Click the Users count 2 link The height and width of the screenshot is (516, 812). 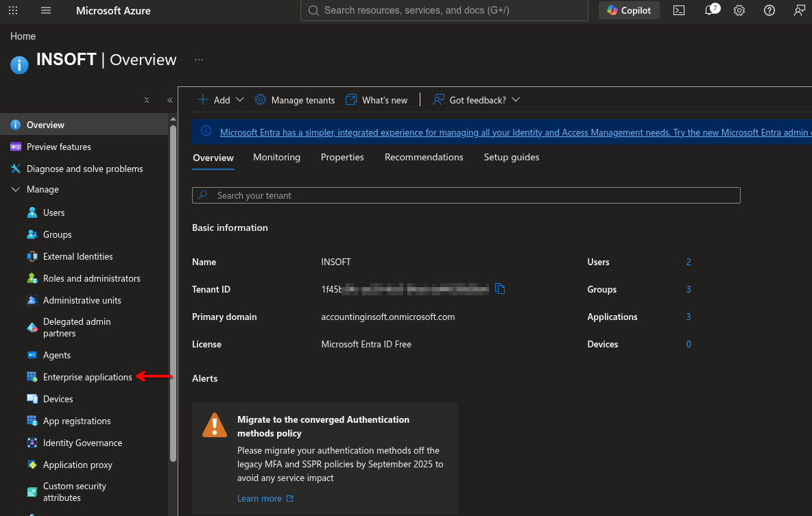point(689,262)
